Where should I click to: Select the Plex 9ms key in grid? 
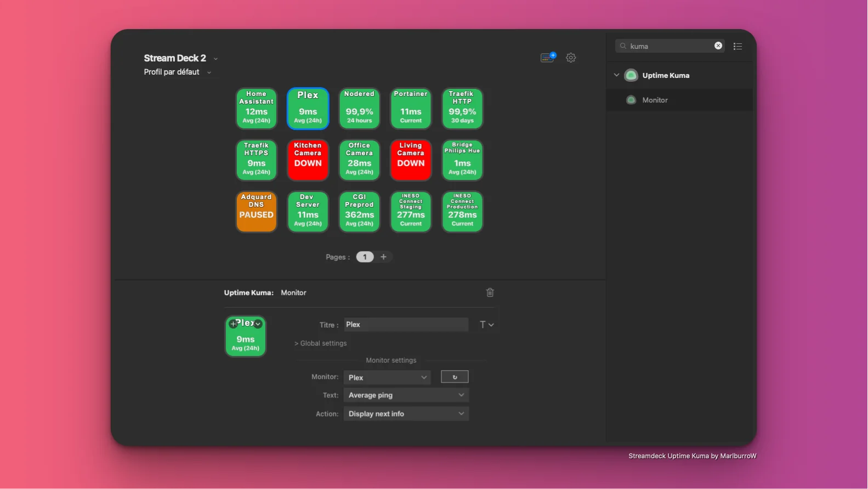click(308, 108)
